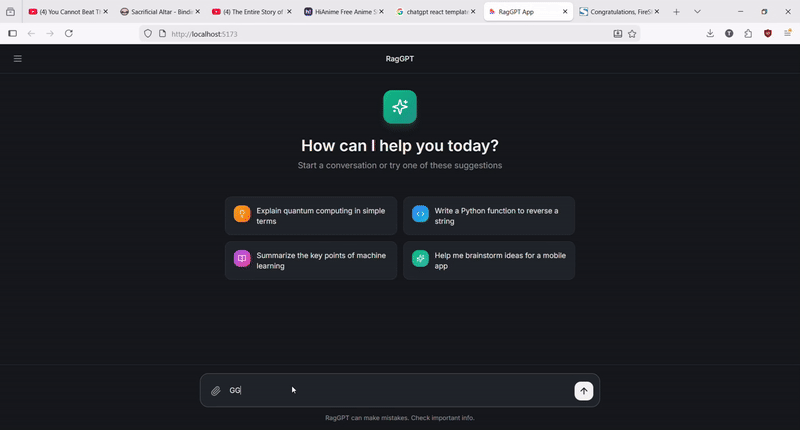Close the HiAnime Free Anime tab
Screen dimensions: 800x430
(x=381, y=11)
